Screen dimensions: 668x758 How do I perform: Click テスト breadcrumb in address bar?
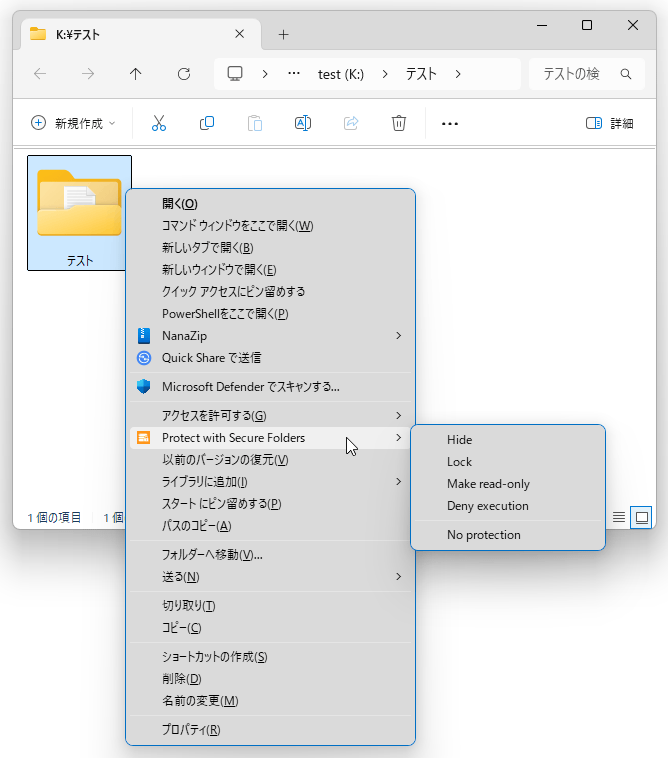pyautogui.click(x=421, y=74)
